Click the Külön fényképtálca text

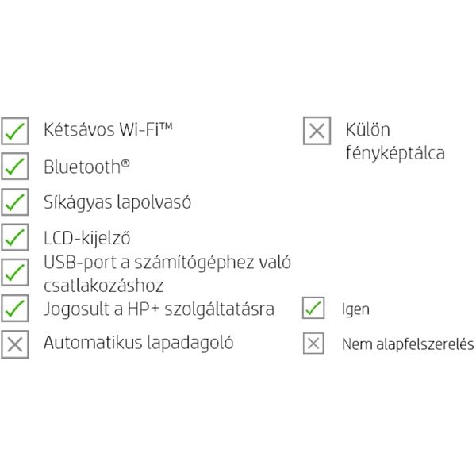pyautogui.click(x=394, y=141)
